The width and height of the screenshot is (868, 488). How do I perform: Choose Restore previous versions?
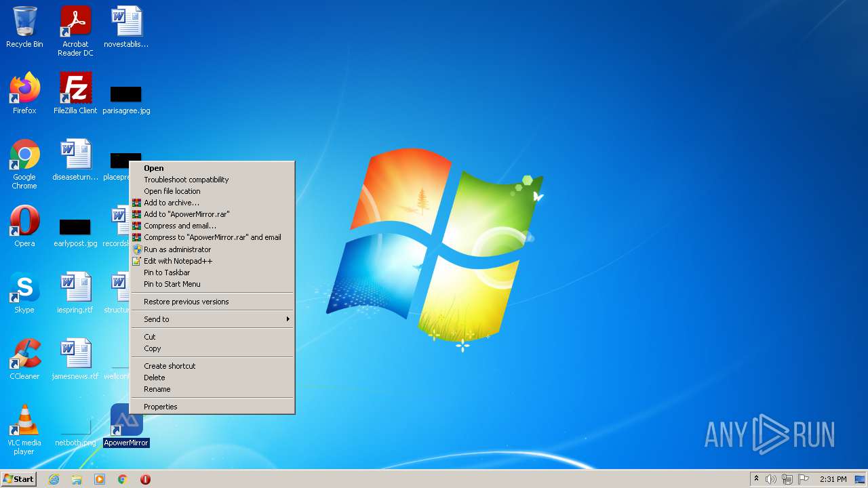[212, 302]
